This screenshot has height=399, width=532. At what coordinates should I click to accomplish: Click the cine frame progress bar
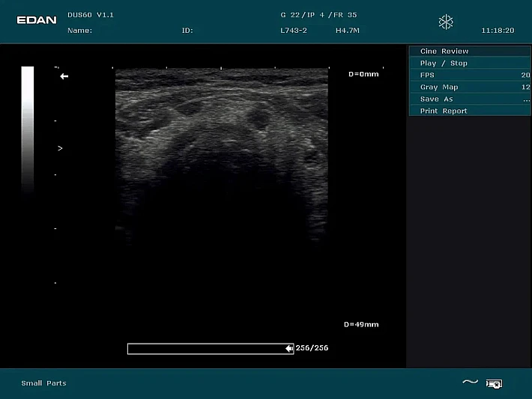click(206, 349)
